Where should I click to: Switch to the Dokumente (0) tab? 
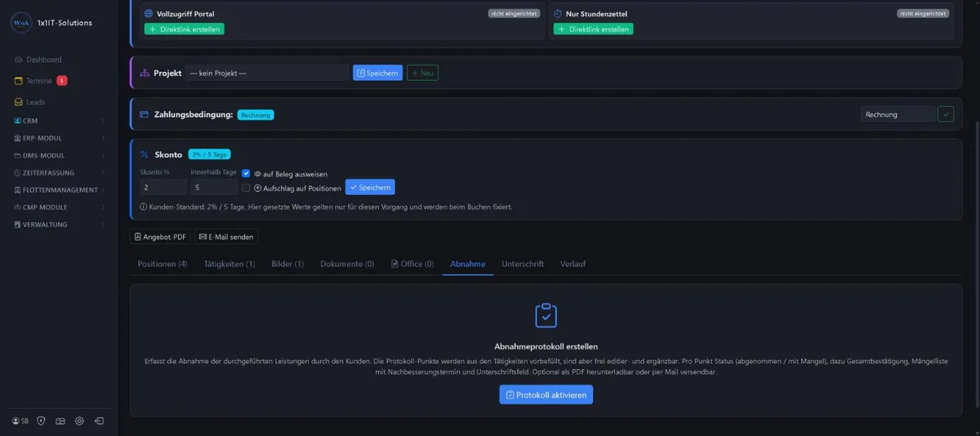click(347, 264)
